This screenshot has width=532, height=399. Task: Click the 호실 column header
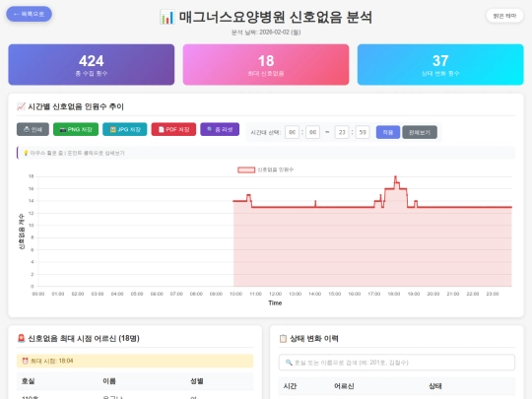tap(29, 381)
